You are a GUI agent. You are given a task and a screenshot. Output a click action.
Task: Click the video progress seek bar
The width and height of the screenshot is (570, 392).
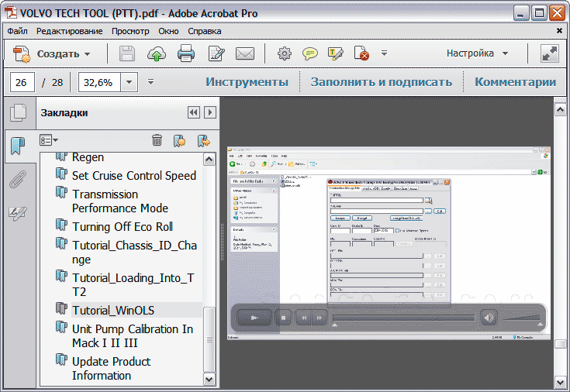tap(402, 317)
